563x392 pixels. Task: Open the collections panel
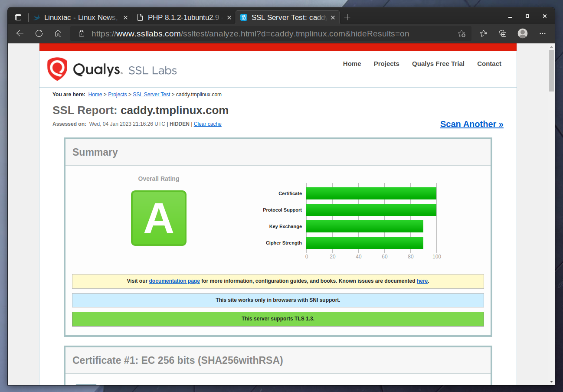click(x=503, y=33)
